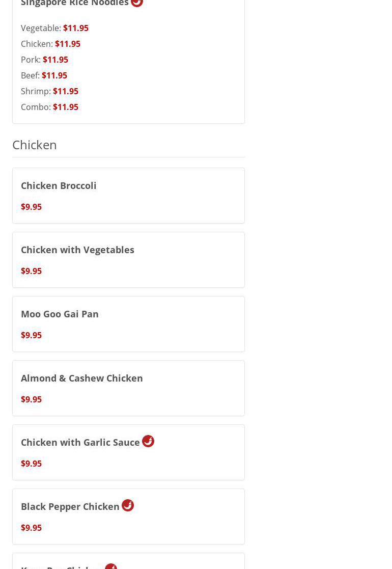Open the Chicken Broccoli menu item
Screen dimensions: 392x569
59,185
